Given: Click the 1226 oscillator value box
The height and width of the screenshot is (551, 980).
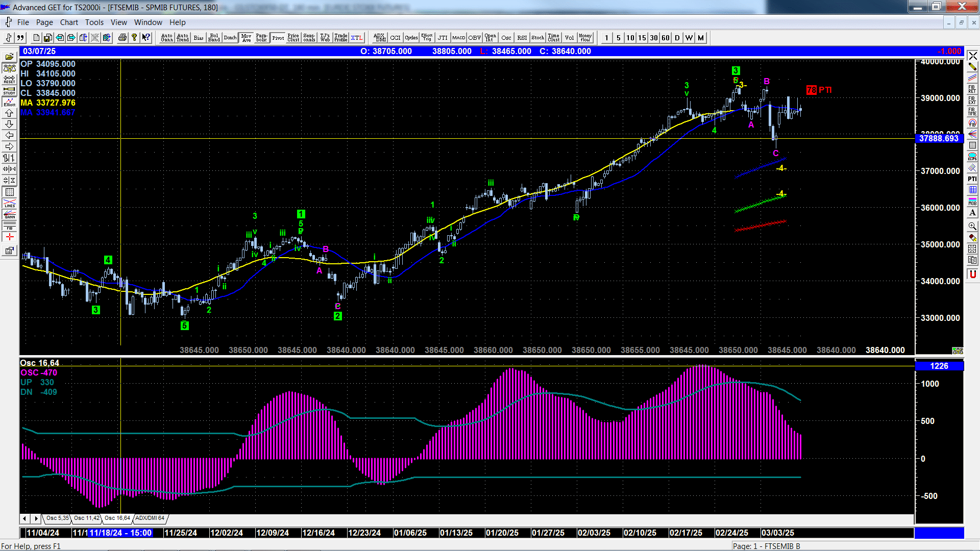Looking at the screenshot, I should tap(939, 366).
